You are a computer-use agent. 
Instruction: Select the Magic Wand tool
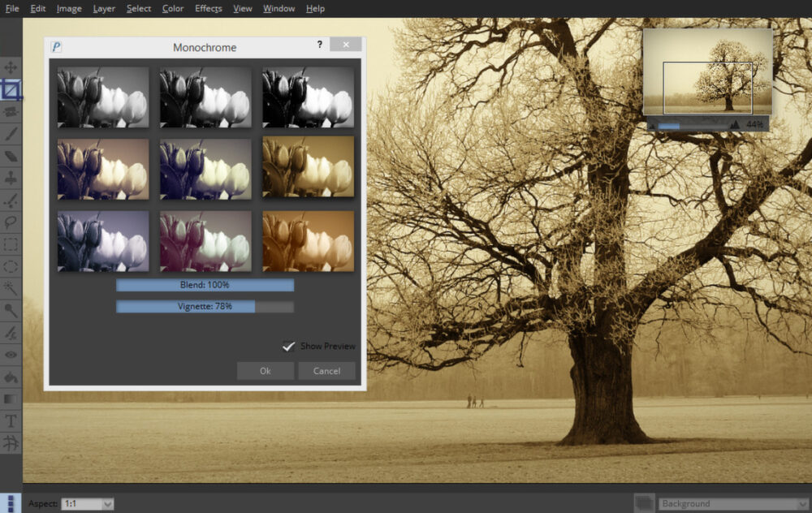11,289
